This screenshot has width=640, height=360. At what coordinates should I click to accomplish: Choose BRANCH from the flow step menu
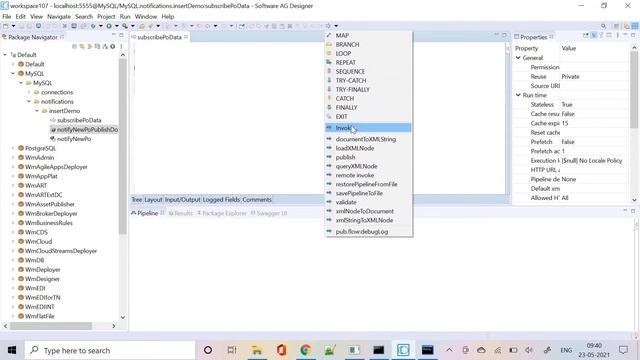tap(369, 44)
